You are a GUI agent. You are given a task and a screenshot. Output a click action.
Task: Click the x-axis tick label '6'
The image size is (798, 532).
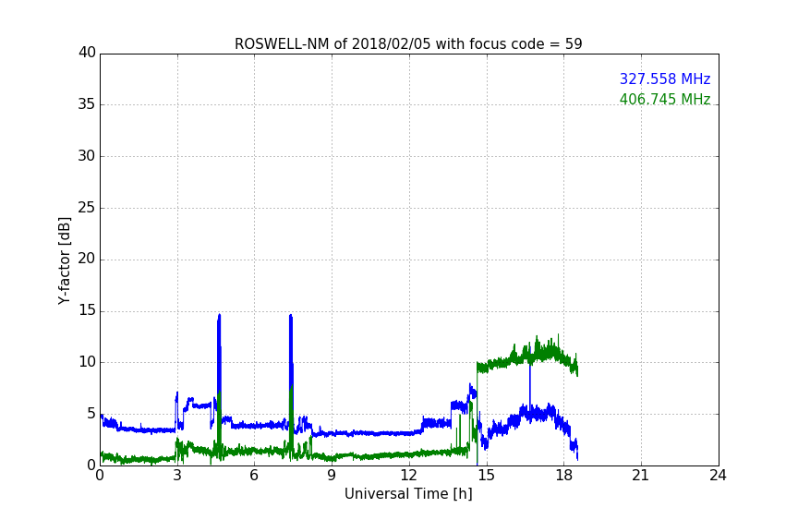(x=254, y=476)
